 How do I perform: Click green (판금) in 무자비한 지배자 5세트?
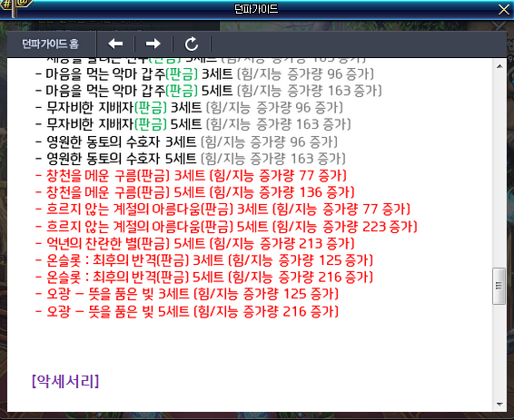point(151,124)
